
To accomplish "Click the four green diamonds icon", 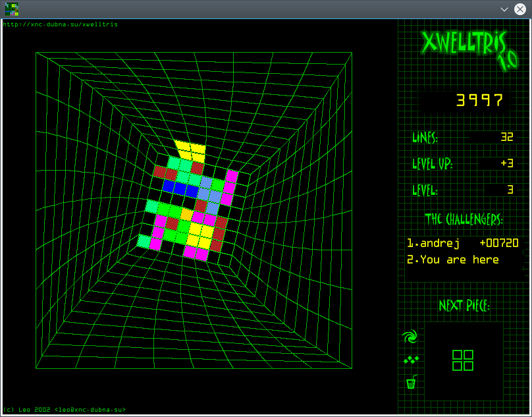I will pos(411,360).
